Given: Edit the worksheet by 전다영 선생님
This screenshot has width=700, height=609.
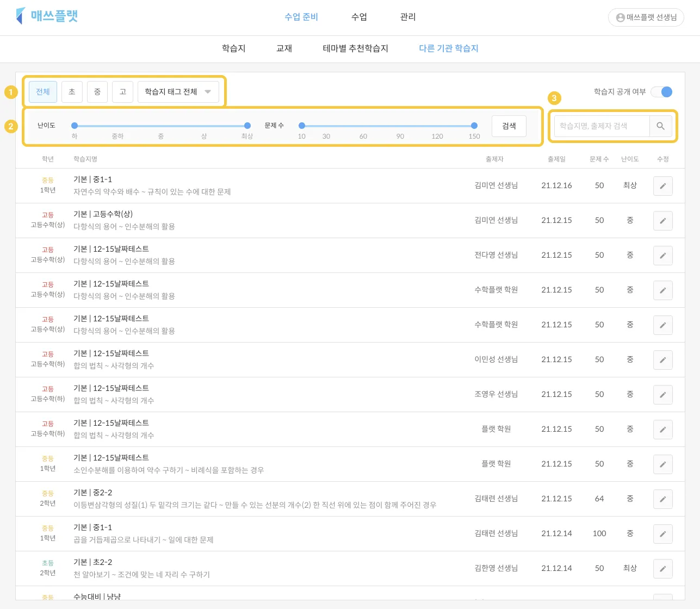Looking at the screenshot, I should tap(662, 256).
